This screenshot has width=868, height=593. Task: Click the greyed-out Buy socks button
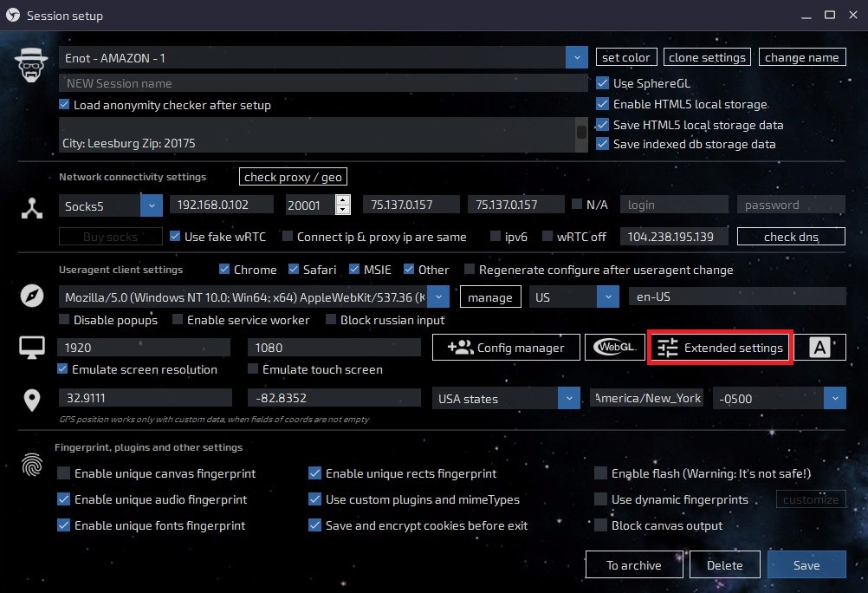tap(111, 237)
